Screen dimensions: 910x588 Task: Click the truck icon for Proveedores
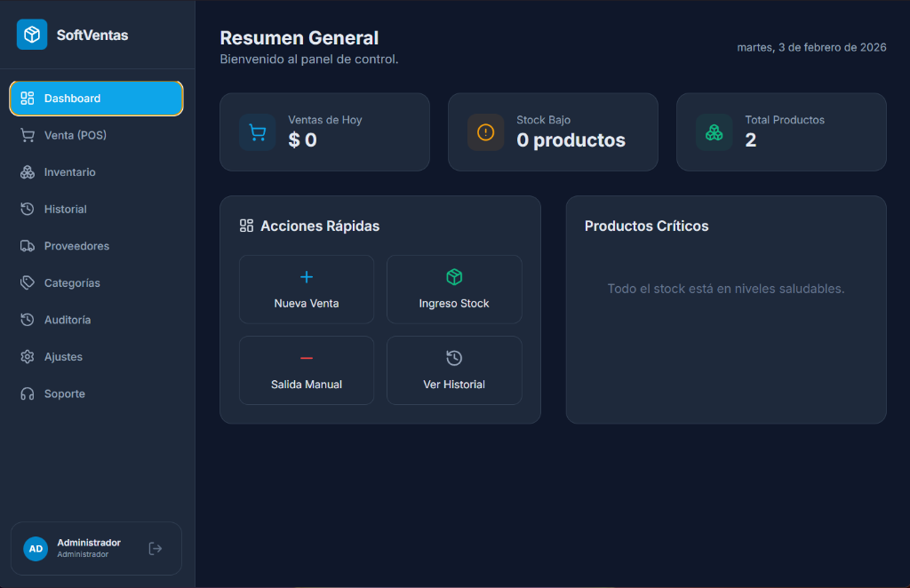coord(28,246)
